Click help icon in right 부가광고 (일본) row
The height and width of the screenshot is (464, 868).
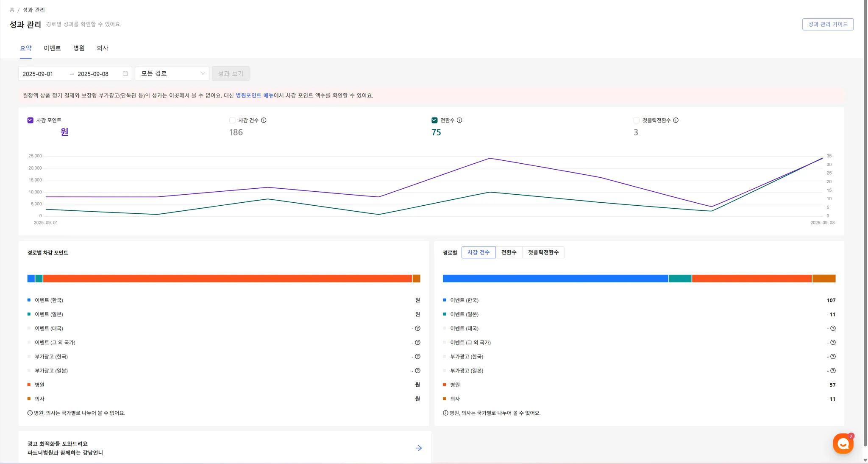click(833, 371)
